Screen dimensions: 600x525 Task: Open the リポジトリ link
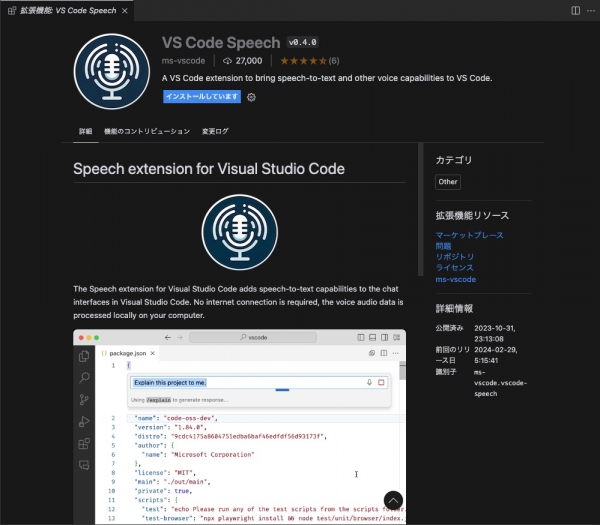pos(455,257)
